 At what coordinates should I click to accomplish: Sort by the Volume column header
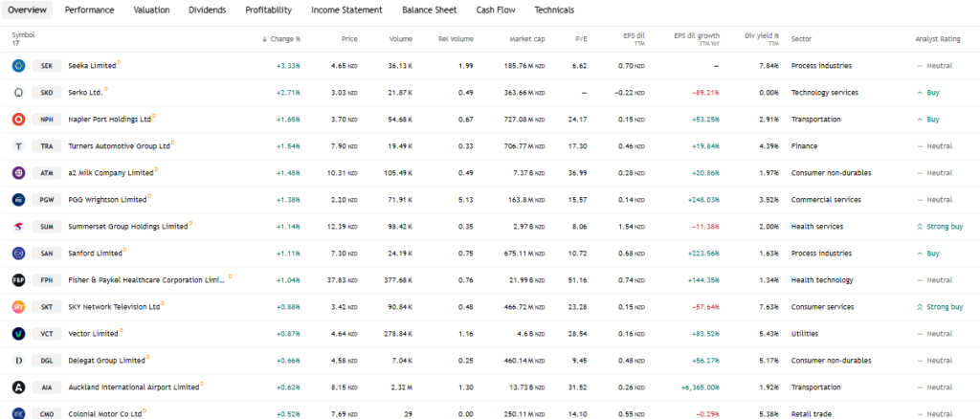401,38
